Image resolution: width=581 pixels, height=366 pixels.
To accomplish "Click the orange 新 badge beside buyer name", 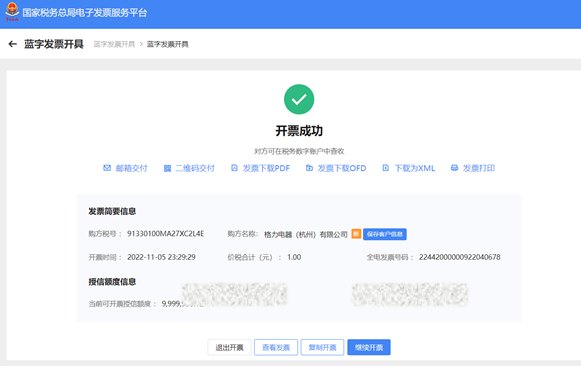I will coord(356,234).
